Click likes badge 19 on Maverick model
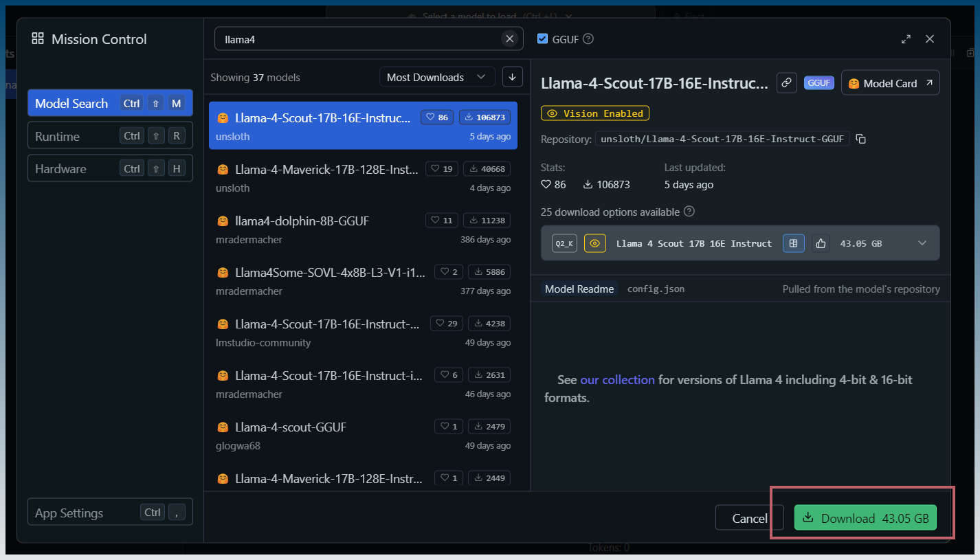This screenshot has height=560, width=980. coord(442,169)
